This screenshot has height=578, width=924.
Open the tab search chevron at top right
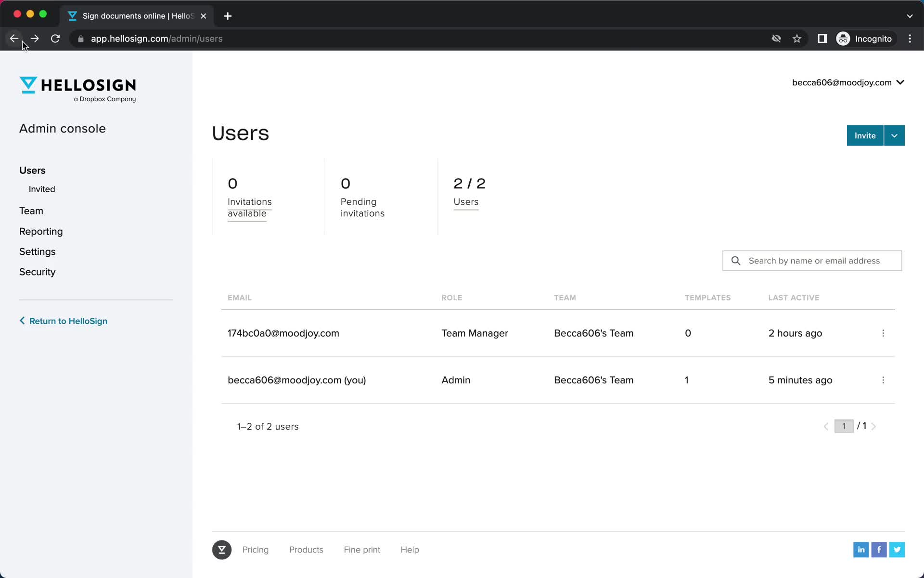pos(910,16)
